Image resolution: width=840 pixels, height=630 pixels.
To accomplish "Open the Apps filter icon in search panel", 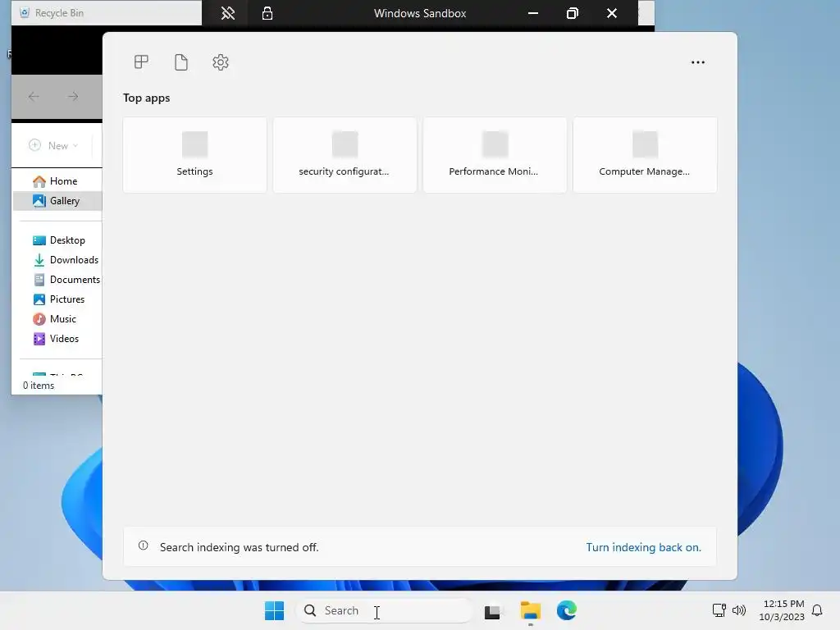I will coord(141,62).
